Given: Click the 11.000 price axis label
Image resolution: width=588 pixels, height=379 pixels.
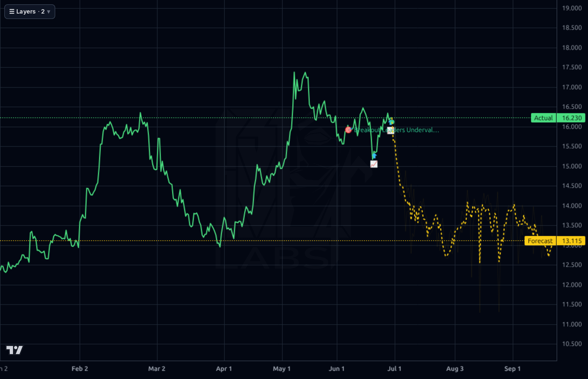Looking at the screenshot, I should tap(572, 324).
